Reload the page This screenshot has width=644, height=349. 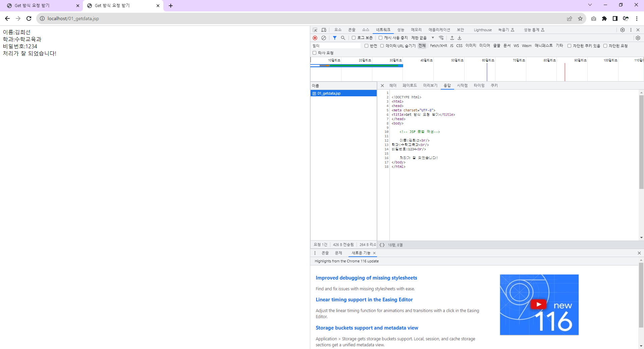pyautogui.click(x=29, y=18)
